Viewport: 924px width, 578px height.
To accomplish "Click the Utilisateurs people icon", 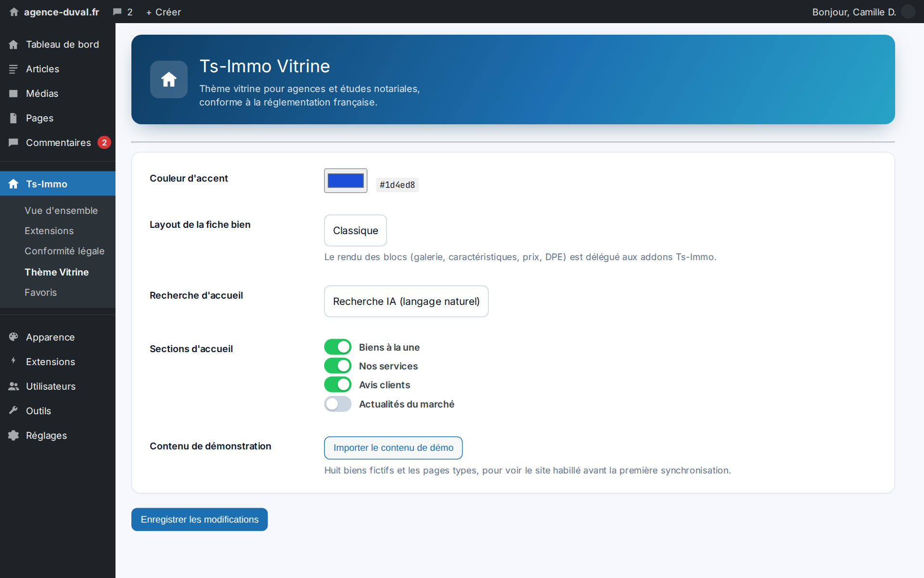I will pyautogui.click(x=13, y=386).
